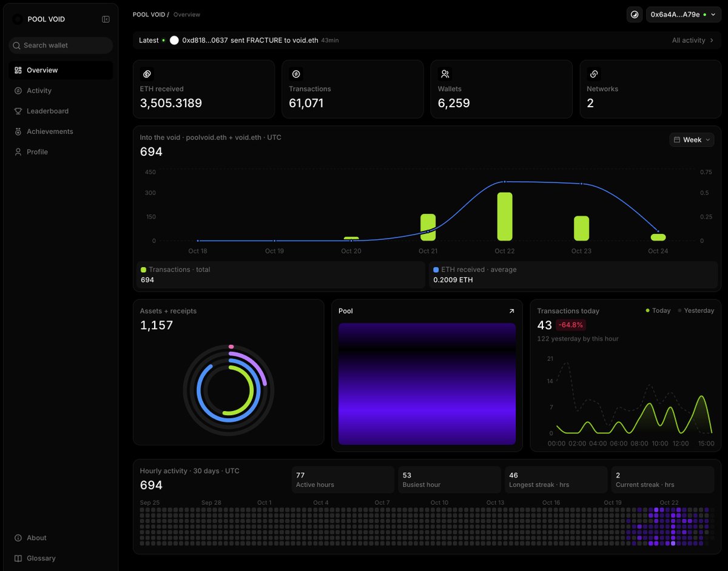This screenshot has width=728, height=571.
Task: Toggle the Yesterday series in legend
Action: pyautogui.click(x=696, y=310)
